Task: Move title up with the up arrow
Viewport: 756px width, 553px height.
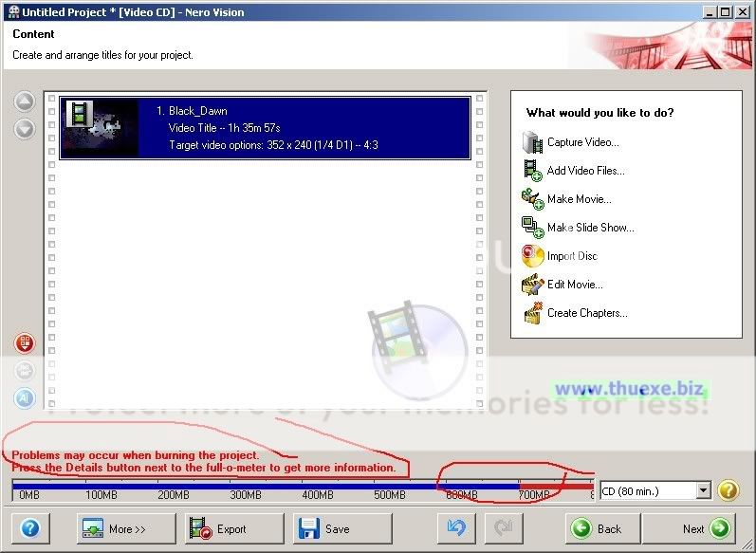Action: (x=25, y=102)
